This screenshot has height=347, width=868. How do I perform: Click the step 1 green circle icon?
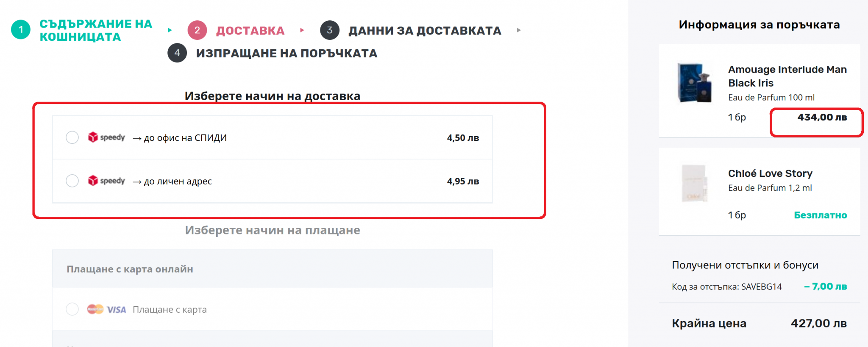[x=21, y=30]
